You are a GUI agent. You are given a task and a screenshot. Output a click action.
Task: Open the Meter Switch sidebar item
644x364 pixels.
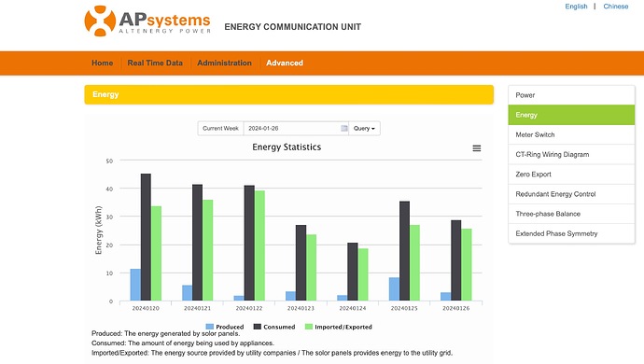[x=571, y=134]
